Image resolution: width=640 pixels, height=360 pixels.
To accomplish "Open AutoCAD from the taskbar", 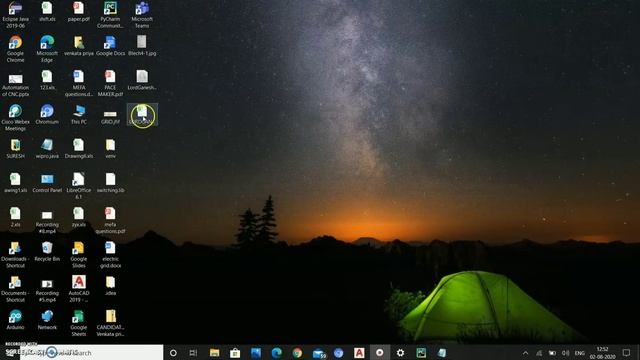I will [359, 353].
